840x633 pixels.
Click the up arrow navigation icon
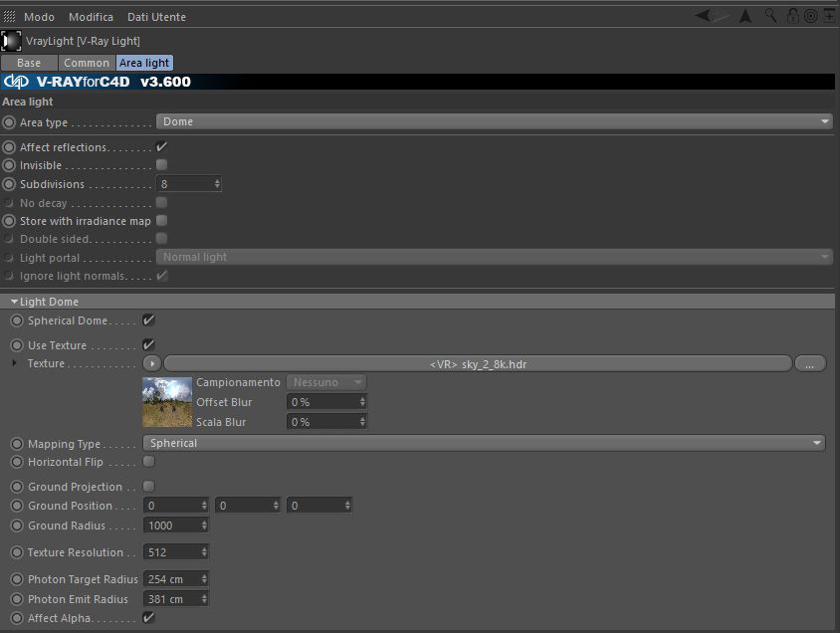point(745,16)
